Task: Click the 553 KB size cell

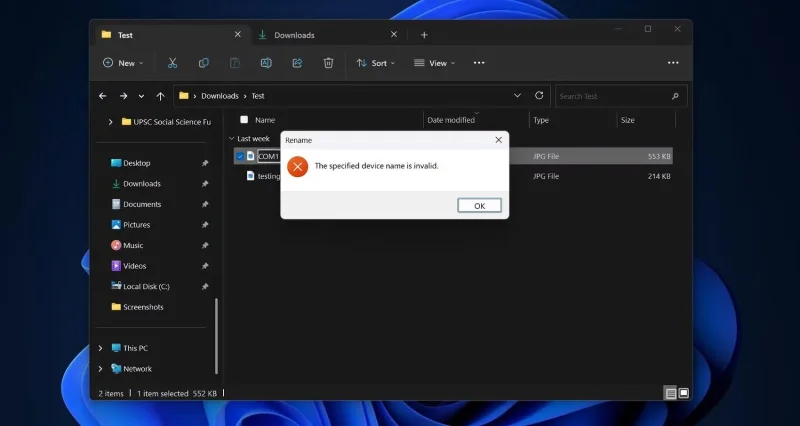Action: [659, 156]
